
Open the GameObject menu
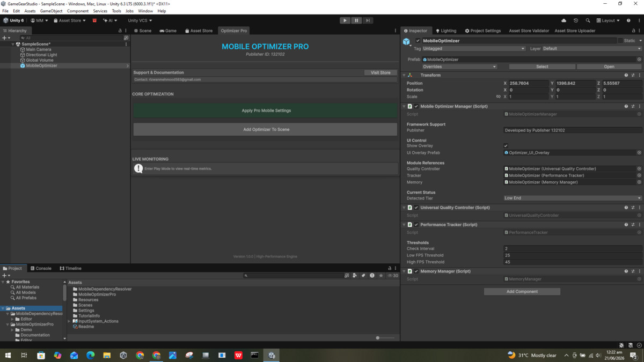pos(51,11)
